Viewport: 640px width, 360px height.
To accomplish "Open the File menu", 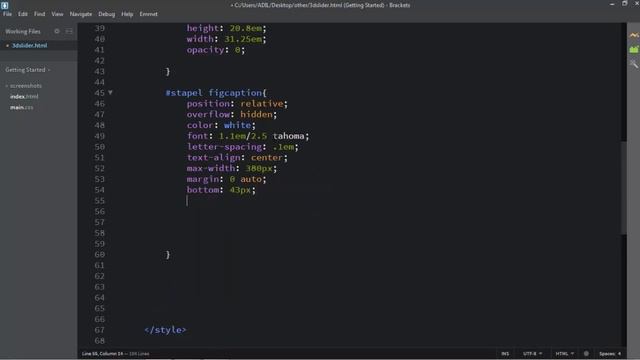I will (7, 14).
